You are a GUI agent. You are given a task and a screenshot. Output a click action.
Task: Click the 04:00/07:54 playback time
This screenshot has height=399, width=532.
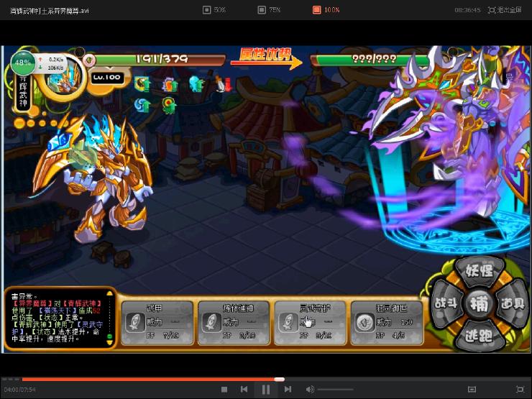[19, 390]
